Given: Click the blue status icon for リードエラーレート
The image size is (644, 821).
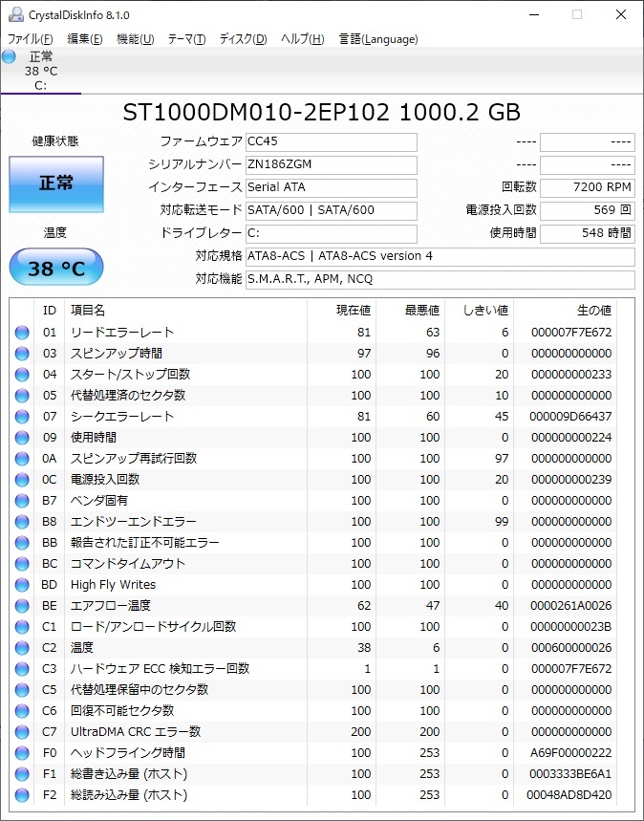Looking at the screenshot, I should pyautogui.click(x=22, y=333).
